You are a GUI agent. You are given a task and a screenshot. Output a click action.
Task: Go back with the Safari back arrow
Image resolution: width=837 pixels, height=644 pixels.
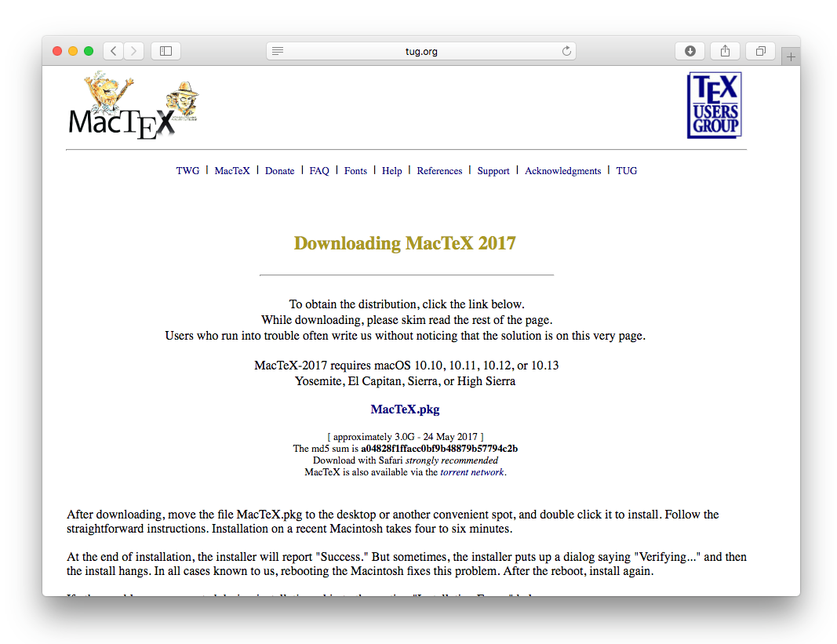113,51
